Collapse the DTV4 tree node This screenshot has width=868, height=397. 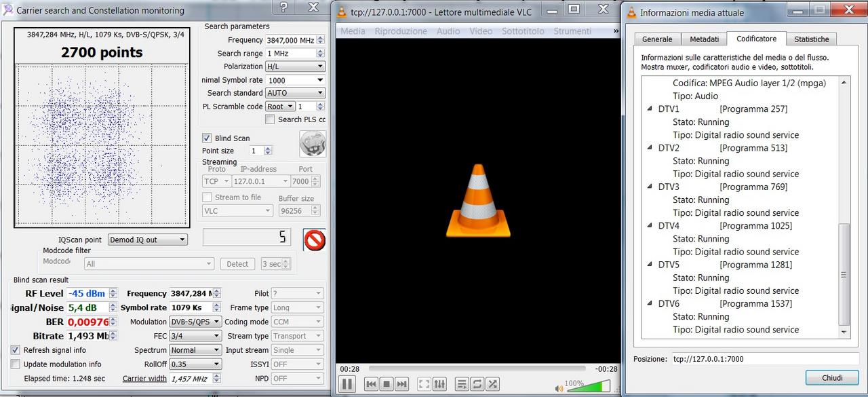pos(651,225)
